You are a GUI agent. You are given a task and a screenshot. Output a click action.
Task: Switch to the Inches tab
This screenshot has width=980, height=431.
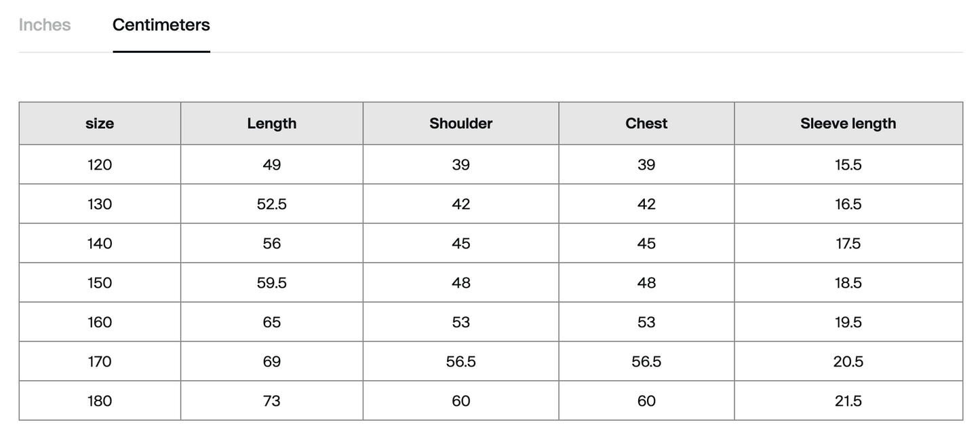[x=45, y=25]
